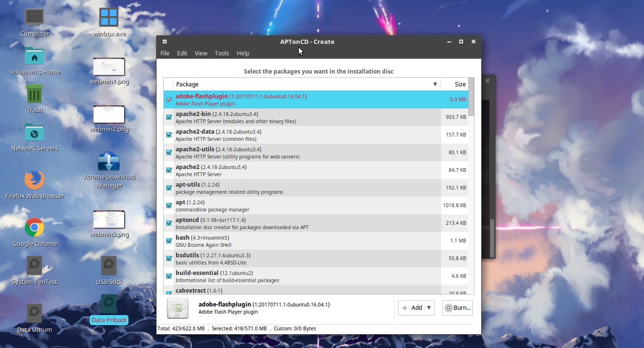This screenshot has height=348, width=644.
Task: Open the System PenTest folder
Action: 34,265
